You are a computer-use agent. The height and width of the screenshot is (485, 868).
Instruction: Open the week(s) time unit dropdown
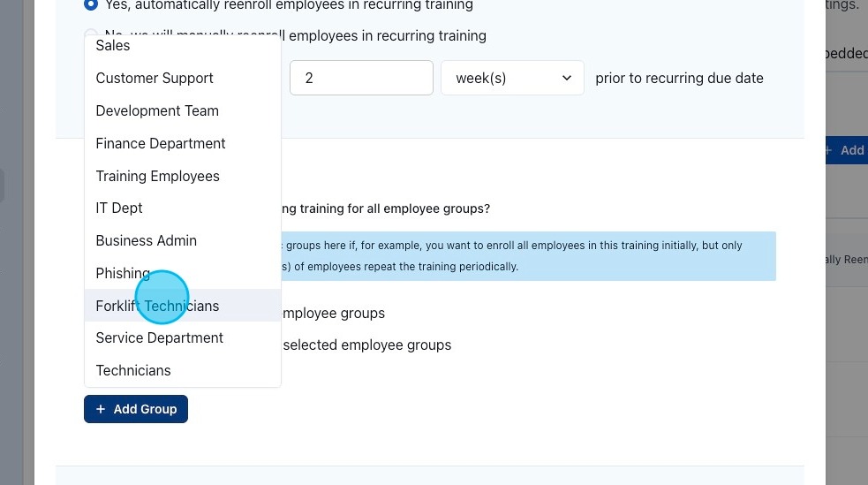512,78
